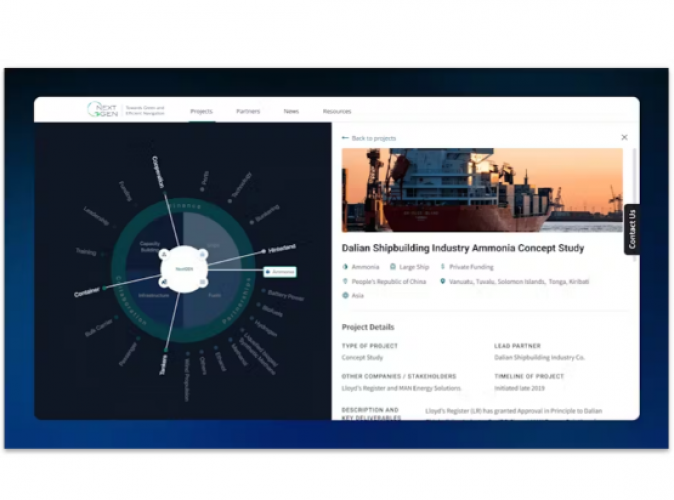The width and height of the screenshot is (674, 500).
Task: Open the Resources tab
Action: click(x=337, y=111)
